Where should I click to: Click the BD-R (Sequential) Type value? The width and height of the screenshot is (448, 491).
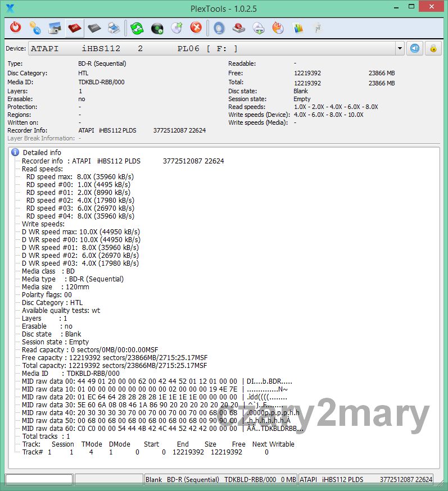pos(102,63)
